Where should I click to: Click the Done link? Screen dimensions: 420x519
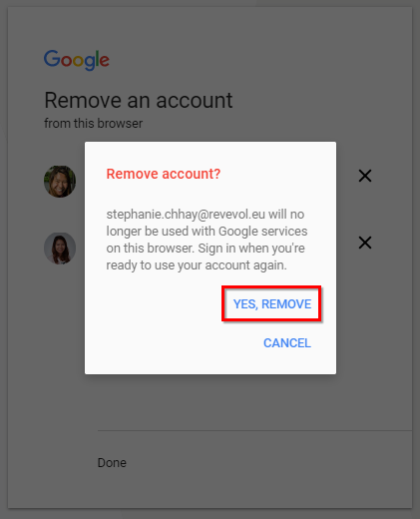(112, 463)
